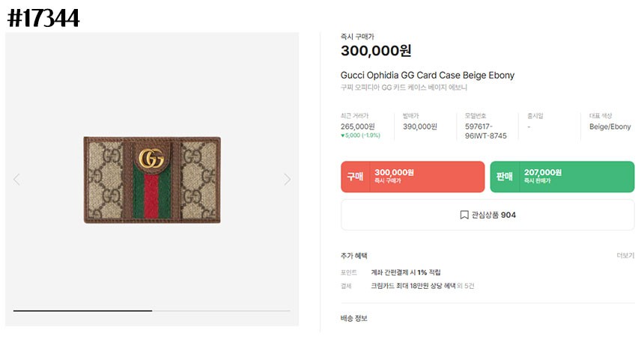The width and height of the screenshot is (644, 360).
Task: Add item via 관심상품 904 button
Action: (x=487, y=215)
